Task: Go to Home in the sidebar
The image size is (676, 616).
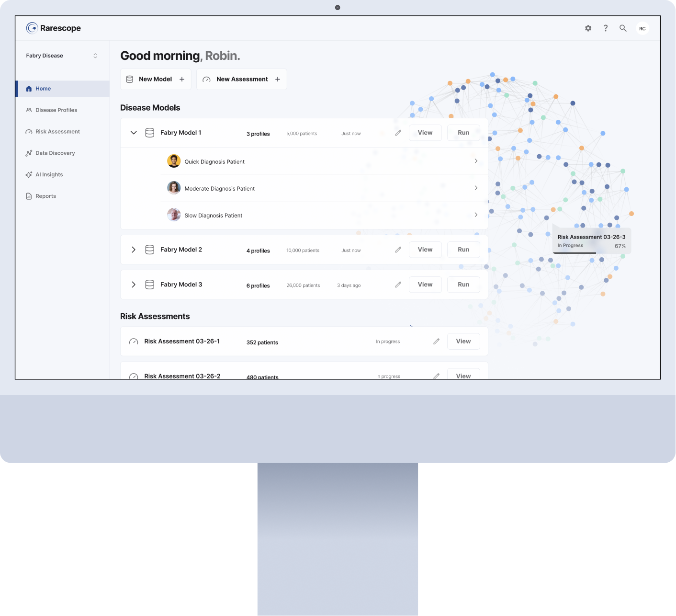Action: click(x=63, y=89)
